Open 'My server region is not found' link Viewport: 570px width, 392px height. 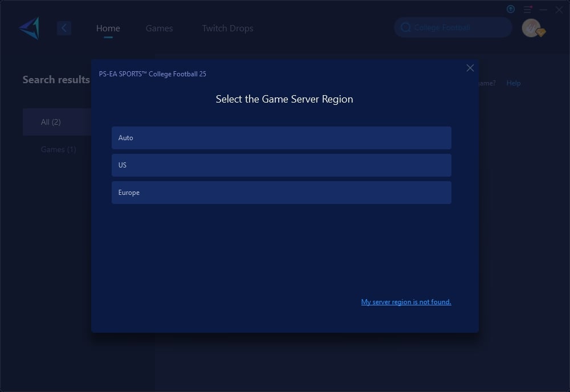tap(406, 302)
